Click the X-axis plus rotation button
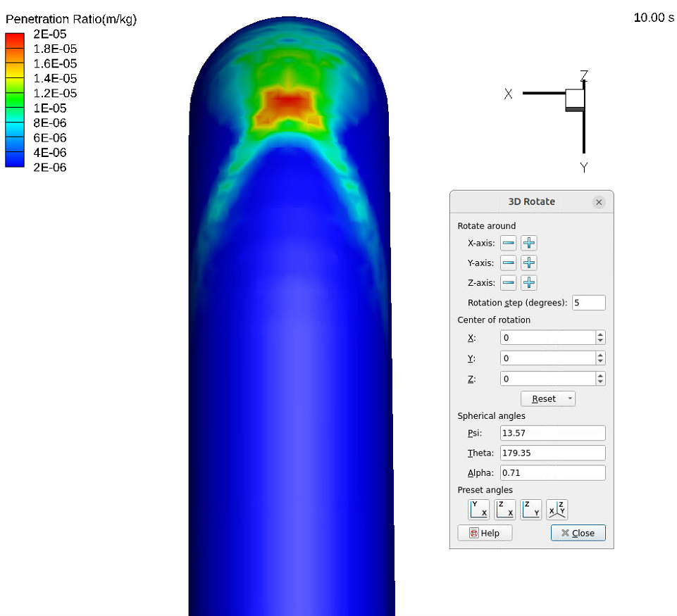The image size is (677, 616). pyautogui.click(x=529, y=244)
